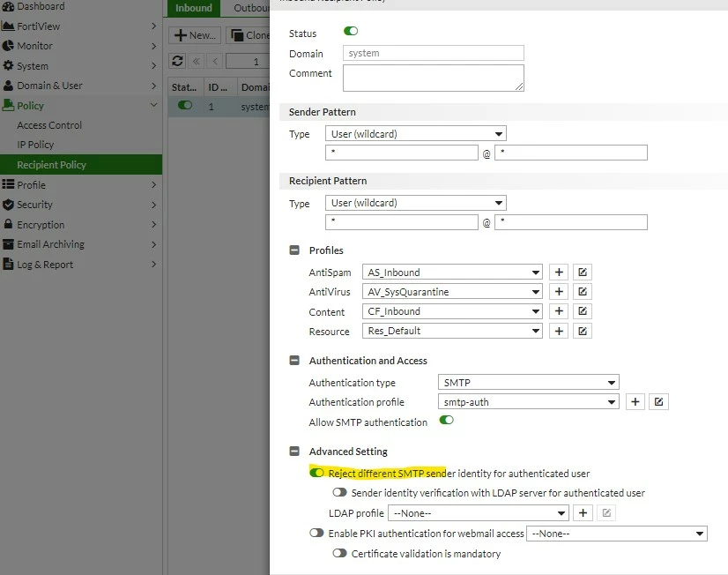Add new AntiSpam profile with plus icon

(559, 273)
